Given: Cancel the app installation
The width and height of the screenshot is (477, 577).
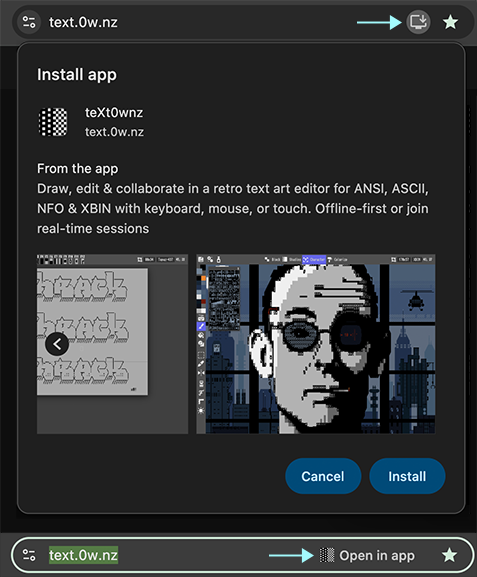Looking at the screenshot, I should (x=323, y=476).
